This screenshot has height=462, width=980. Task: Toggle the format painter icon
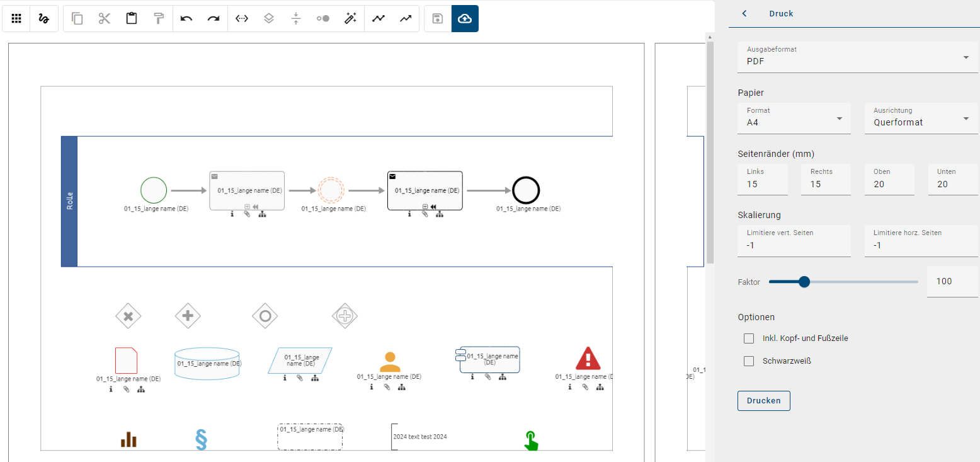coord(158,18)
